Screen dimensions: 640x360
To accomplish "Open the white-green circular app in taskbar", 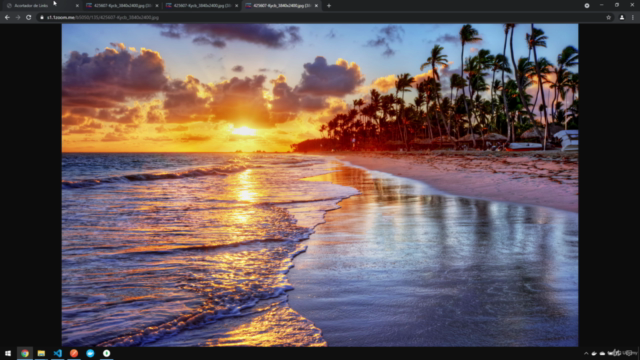I will click(x=107, y=353).
